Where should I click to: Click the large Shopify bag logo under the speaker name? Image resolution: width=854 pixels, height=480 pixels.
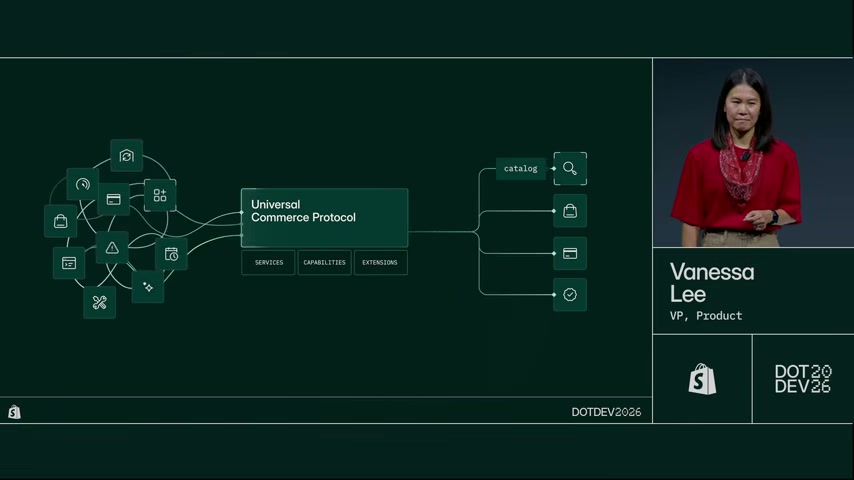[x=703, y=379]
